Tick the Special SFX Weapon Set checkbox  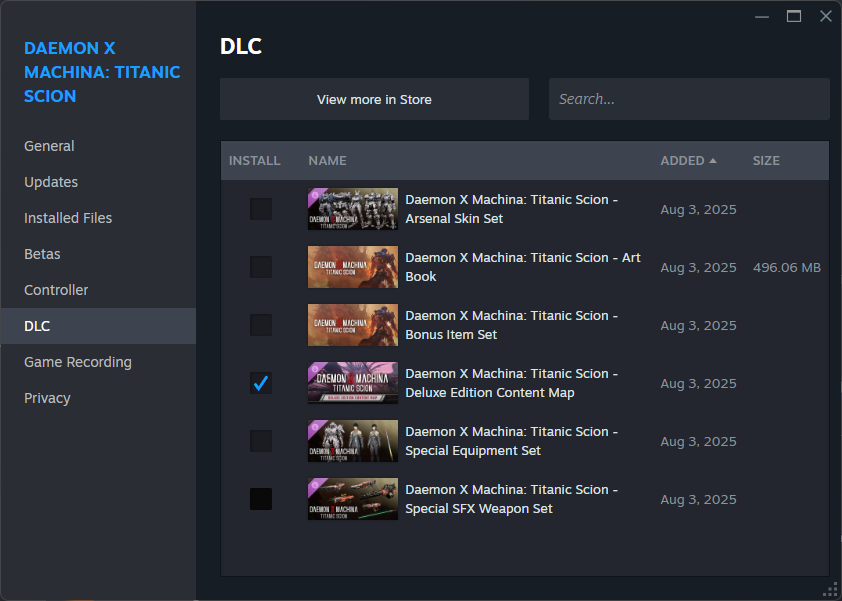click(261, 499)
